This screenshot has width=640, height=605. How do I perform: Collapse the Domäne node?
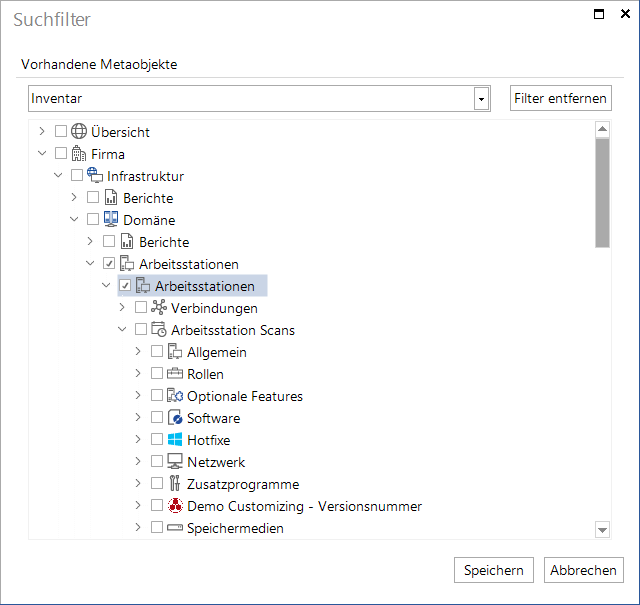pos(74,219)
